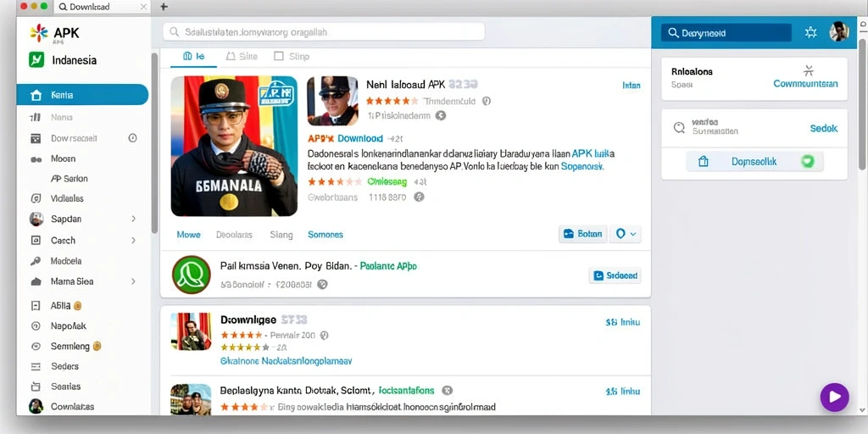Click the Mama Slea sidebar icon
The height and width of the screenshot is (434, 868).
coord(36,281)
